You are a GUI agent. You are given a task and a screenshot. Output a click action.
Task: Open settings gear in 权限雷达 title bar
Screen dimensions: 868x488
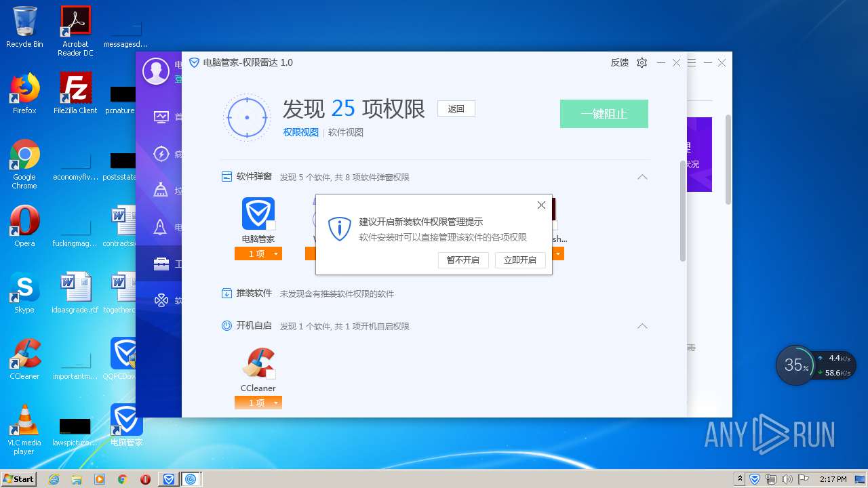tap(642, 62)
